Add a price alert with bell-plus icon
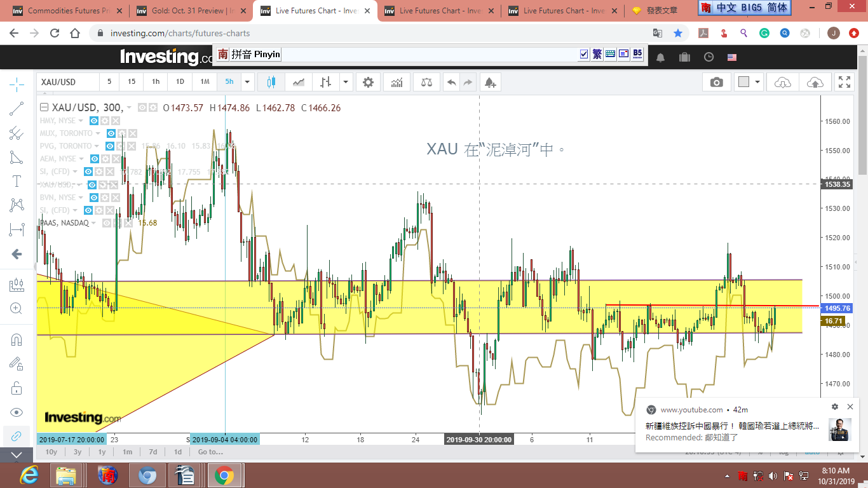This screenshot has width=868, height=488. [490, 82]
